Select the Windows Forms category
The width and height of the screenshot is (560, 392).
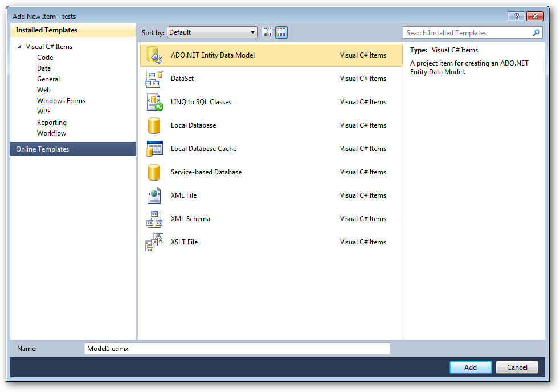(61, 101)
